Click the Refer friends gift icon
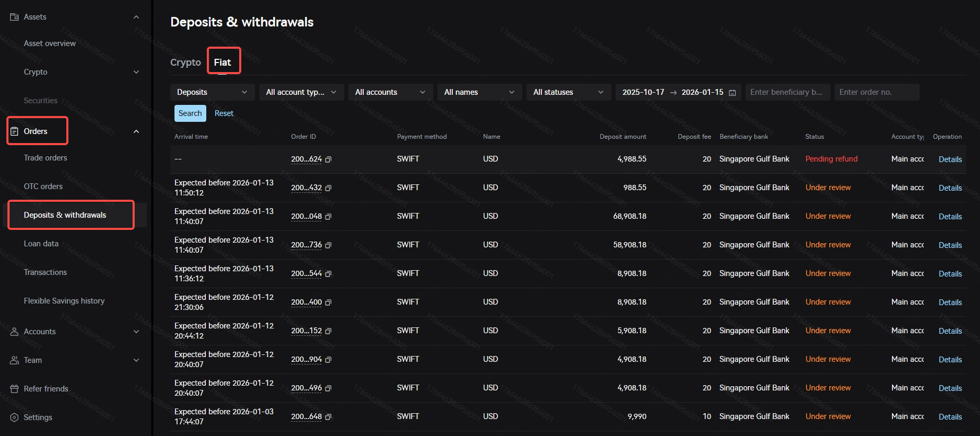 pos(14,389)
